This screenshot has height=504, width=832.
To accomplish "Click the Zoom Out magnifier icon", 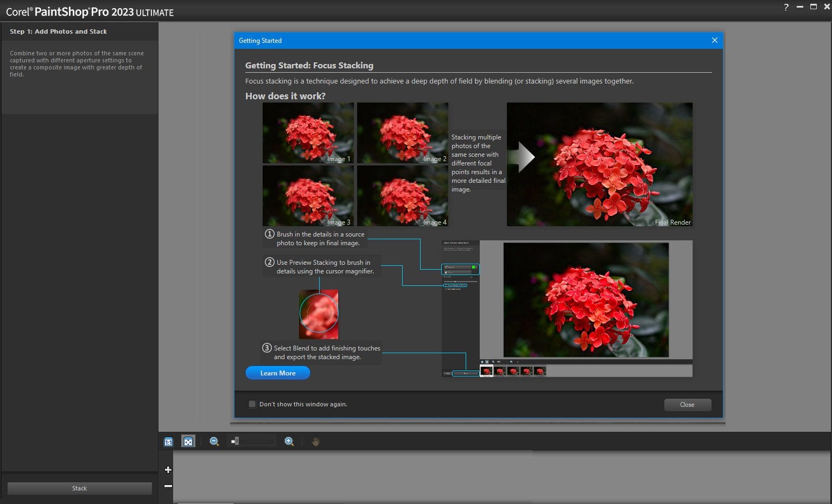I will coord(214,441).
